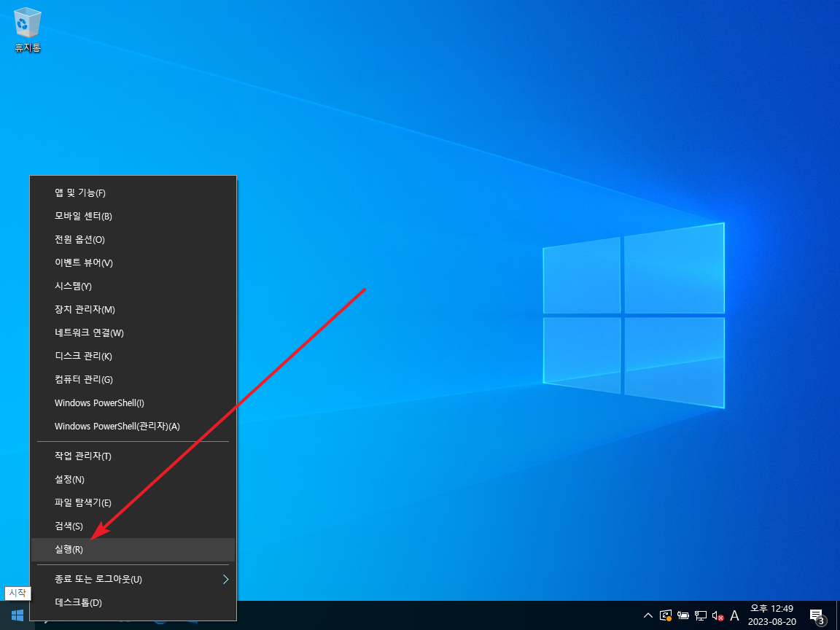Open 장치 관리자(M)
840x630 pixels.
(133, 310)
